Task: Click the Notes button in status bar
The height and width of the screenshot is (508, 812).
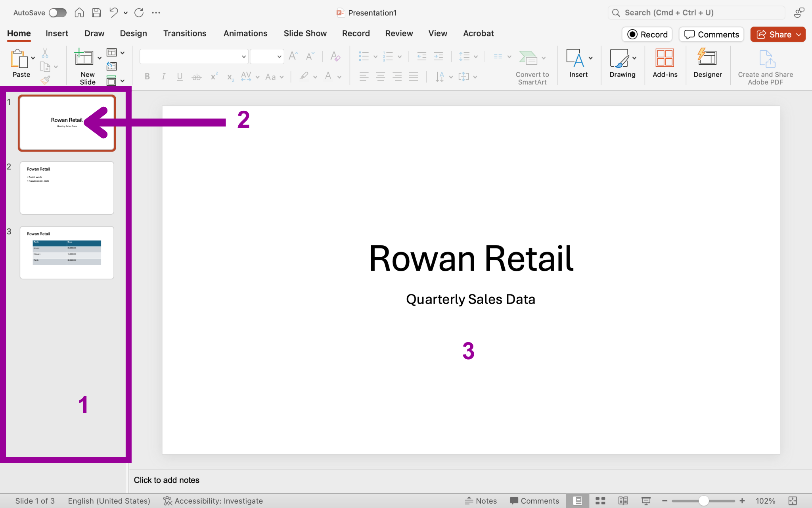Action: point(481,501)
